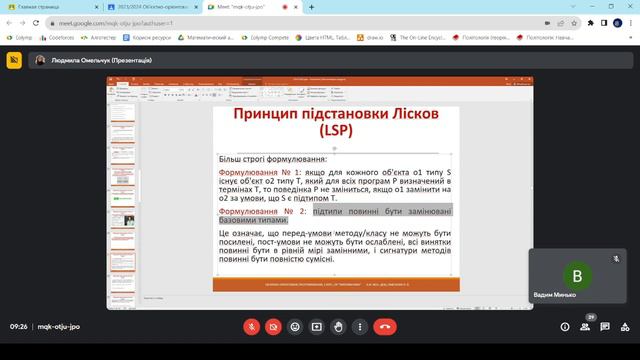Open the activities panel

click(625, 327)
